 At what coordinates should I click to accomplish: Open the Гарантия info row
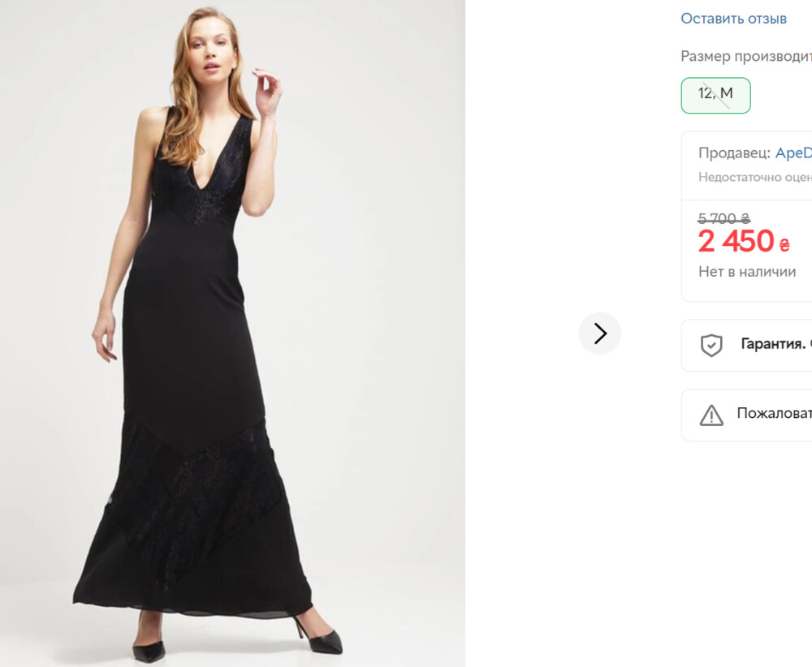click(747, 345)
